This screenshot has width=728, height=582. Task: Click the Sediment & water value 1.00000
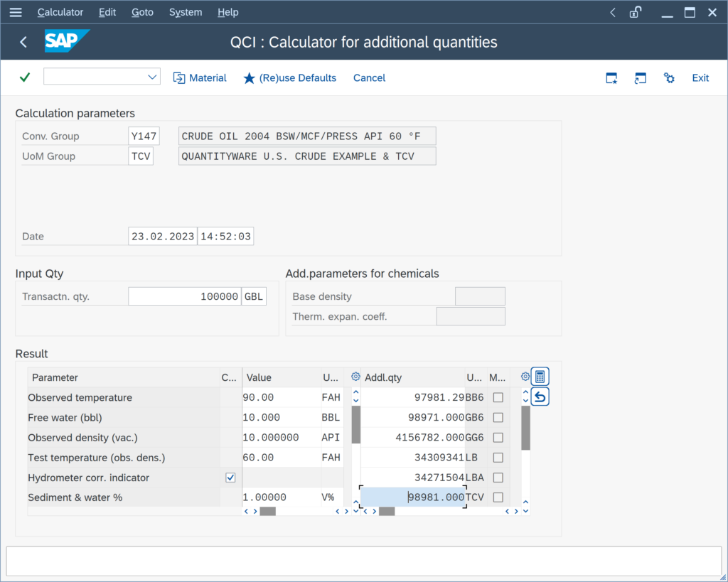(x=282, y=497)
